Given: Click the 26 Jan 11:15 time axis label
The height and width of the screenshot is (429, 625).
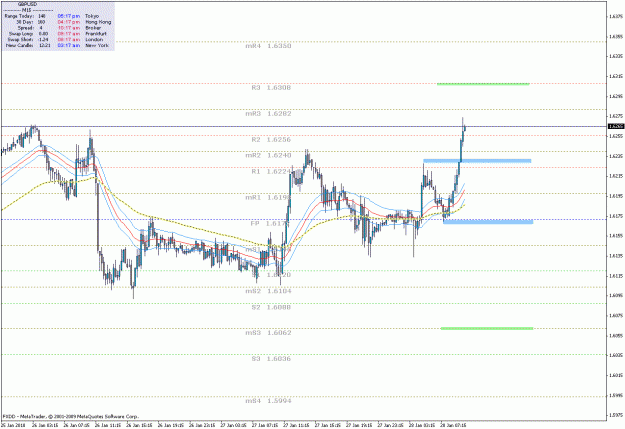Looking at the screenshot, I should click(108, 425).
